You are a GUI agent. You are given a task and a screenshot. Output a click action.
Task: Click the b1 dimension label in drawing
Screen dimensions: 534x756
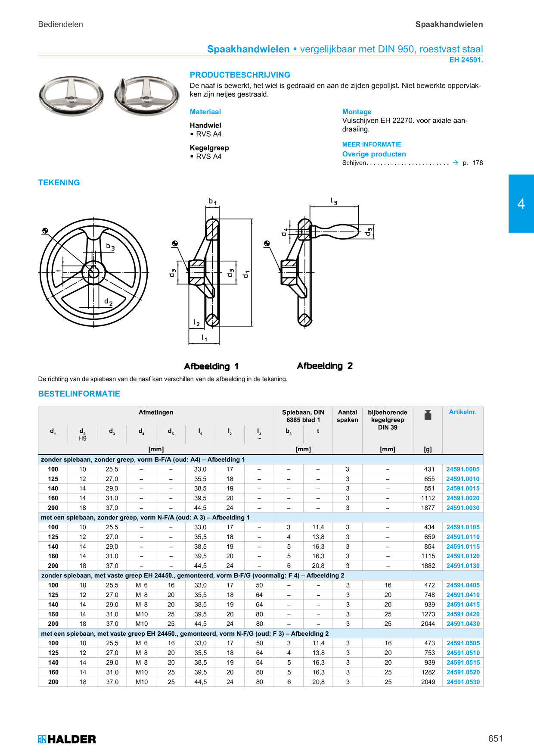pos(212,201)
